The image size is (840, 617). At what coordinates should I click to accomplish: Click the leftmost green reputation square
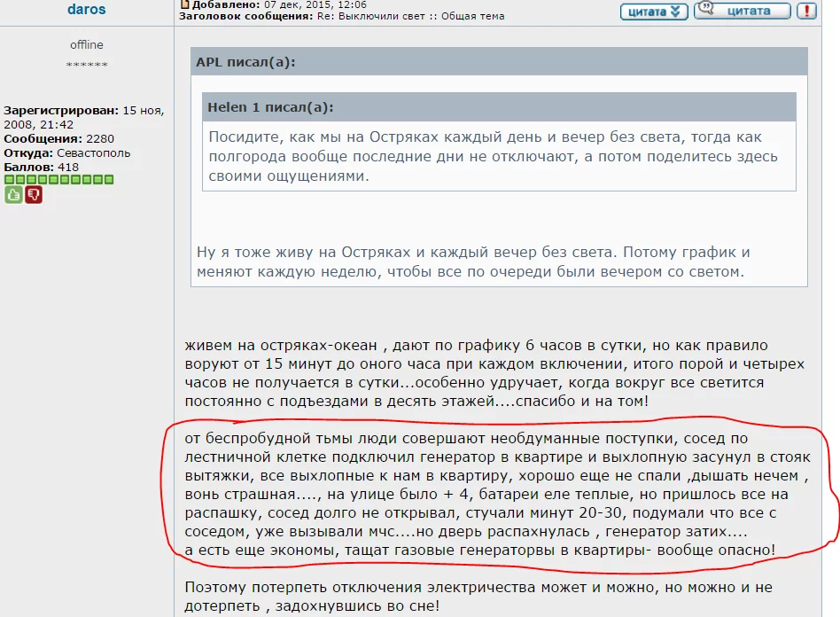click(9, 180)
